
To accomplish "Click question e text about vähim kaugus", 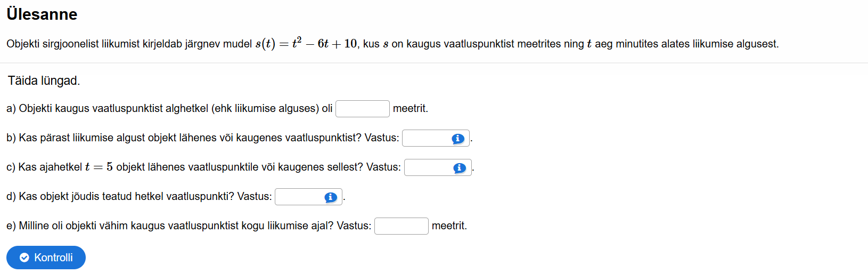I will tap(189, 226).
